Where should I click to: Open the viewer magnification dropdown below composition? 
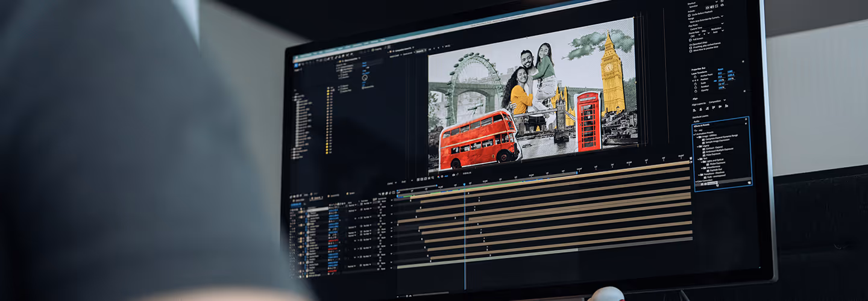pos(391,183)
